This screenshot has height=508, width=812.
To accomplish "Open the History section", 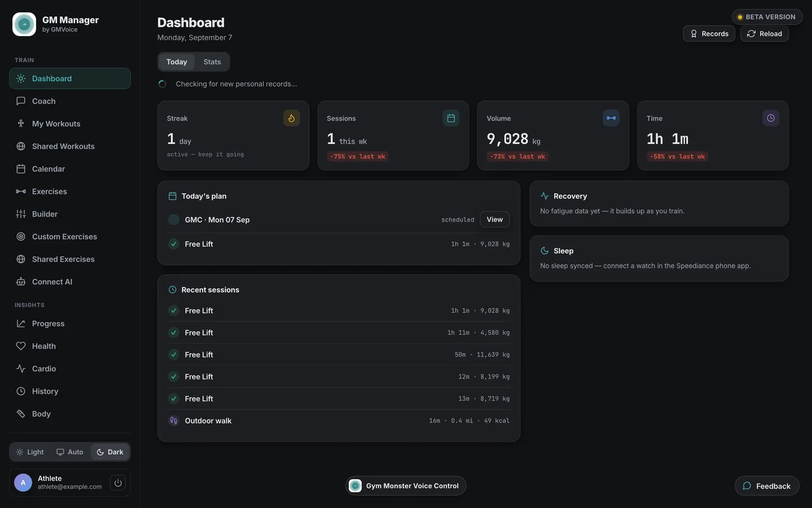I will coord(70,391).
